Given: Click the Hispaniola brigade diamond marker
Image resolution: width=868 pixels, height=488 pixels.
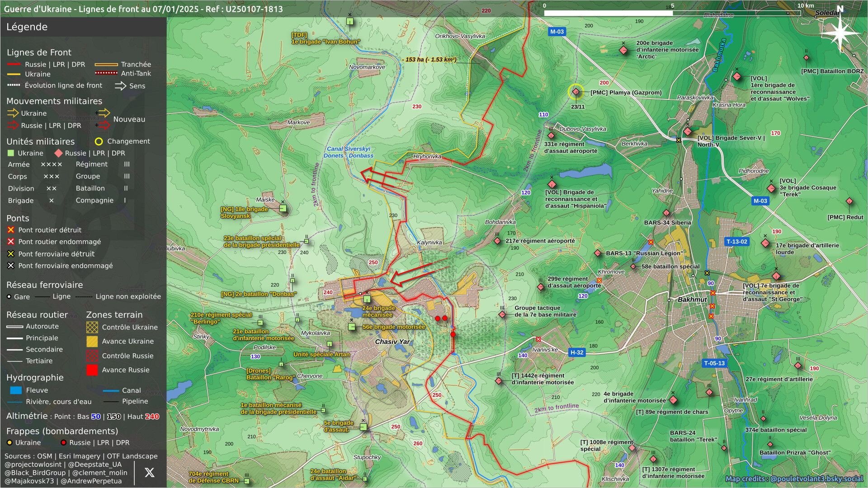Looking at the screenshot, I should [552, 184].
